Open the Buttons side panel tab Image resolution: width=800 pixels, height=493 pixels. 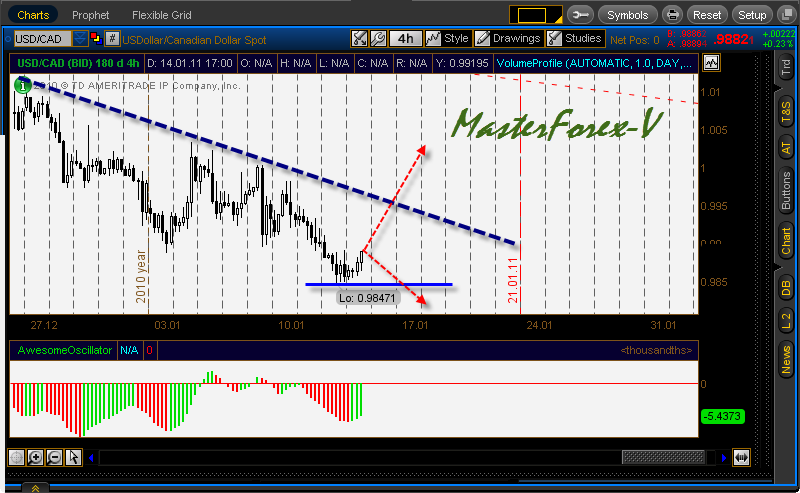tap(786, 190)
